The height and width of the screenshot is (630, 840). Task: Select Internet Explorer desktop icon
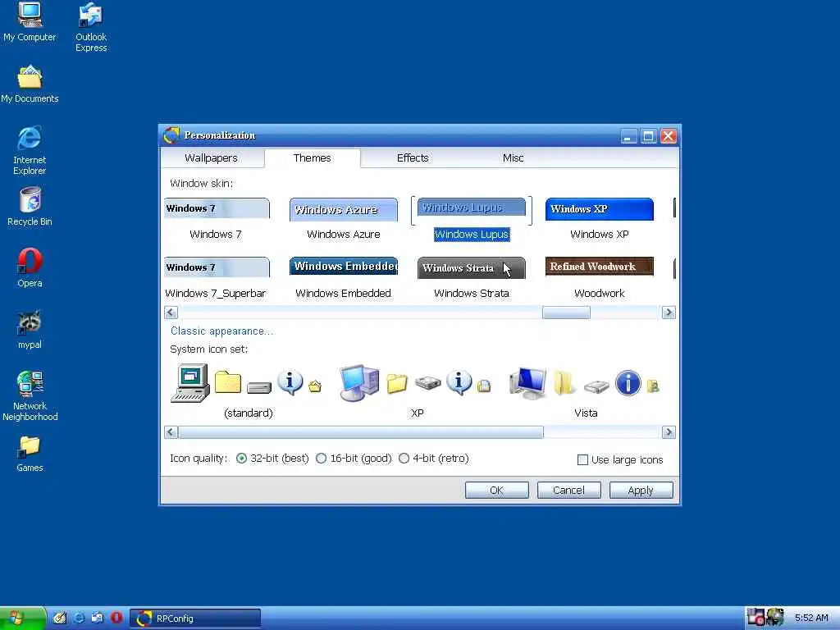click(x=30, y=151)
